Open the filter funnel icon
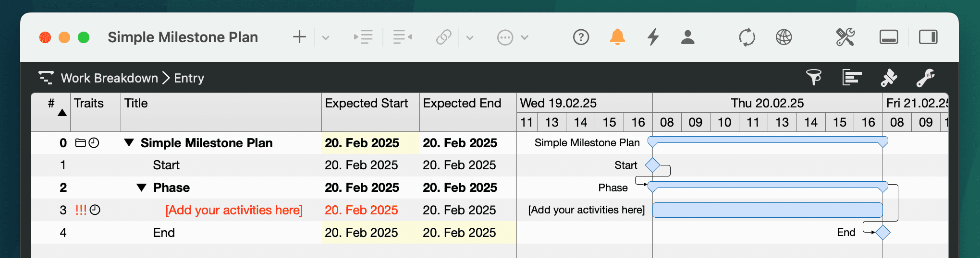 coord(814,77)
